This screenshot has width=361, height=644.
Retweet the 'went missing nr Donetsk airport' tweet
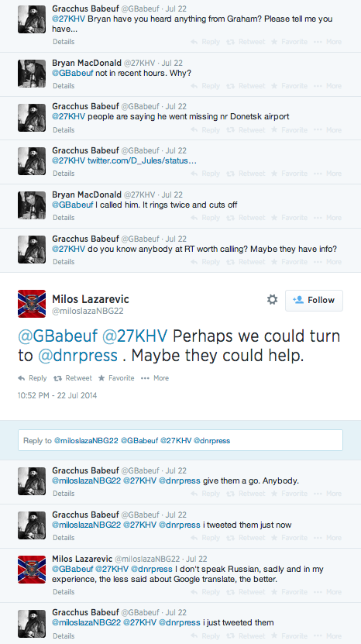[x=246, y=129]
